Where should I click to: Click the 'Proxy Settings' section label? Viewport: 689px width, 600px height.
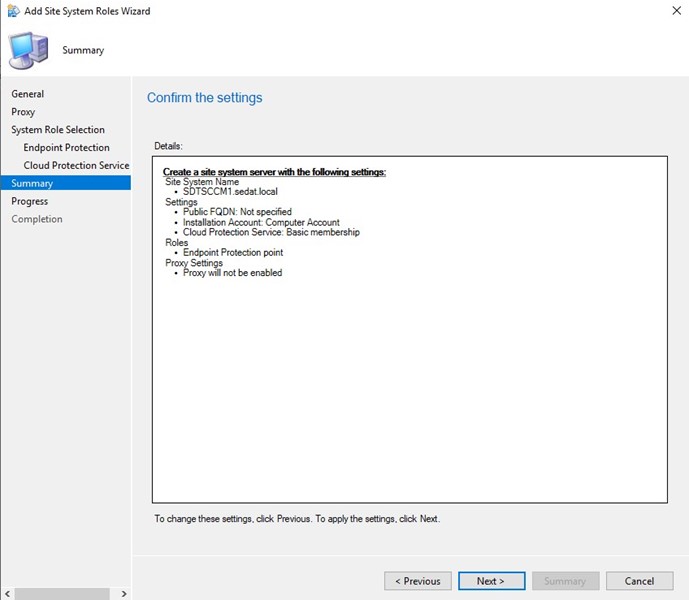click(194, 262)
